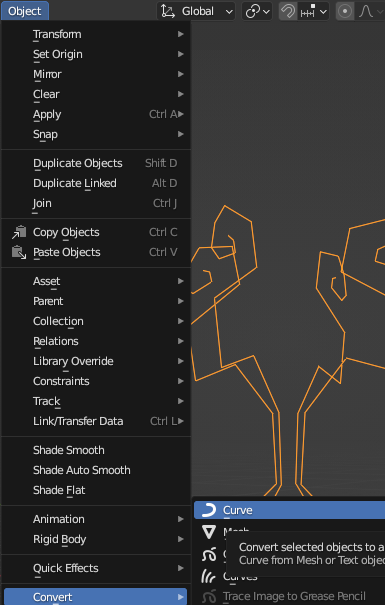Open Apply submenu
The image size is (385, 605).
(96, 115)
